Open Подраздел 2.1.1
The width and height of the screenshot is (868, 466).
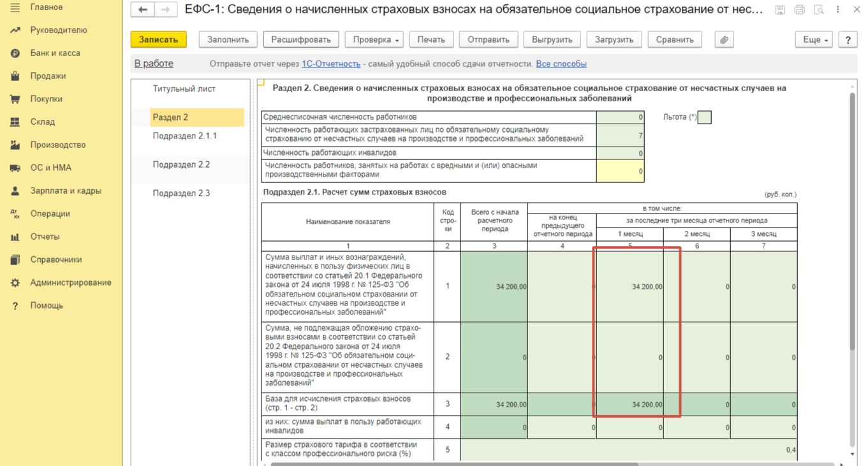pyautogui.click(x=185, y=136)
